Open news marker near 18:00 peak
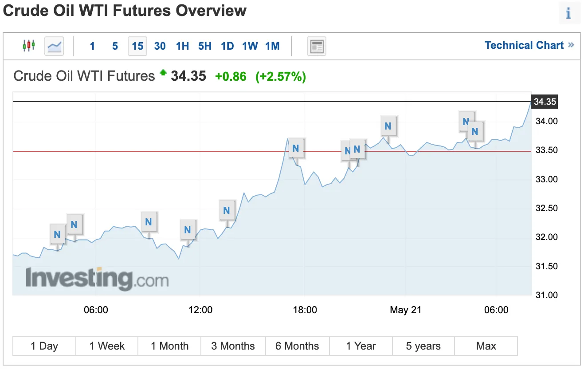 point(296,149)
